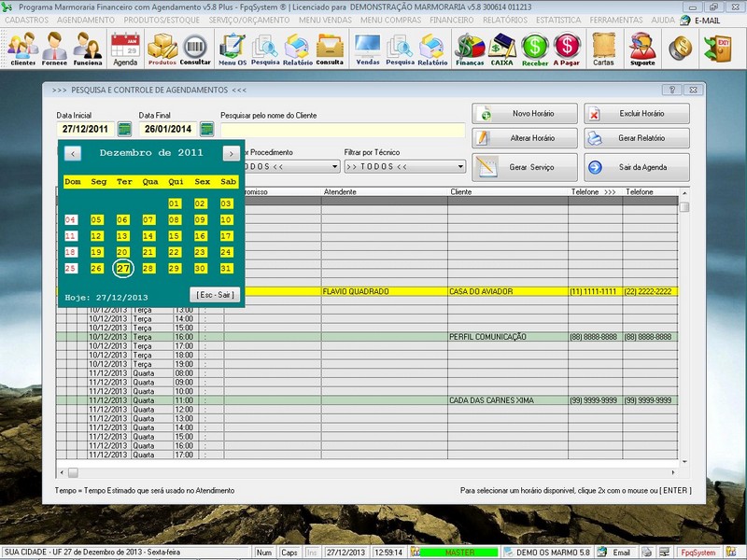This screenshot has width=747, height=560.
Task: Click the Cartas toolbar icon
Action: [604, 49]
